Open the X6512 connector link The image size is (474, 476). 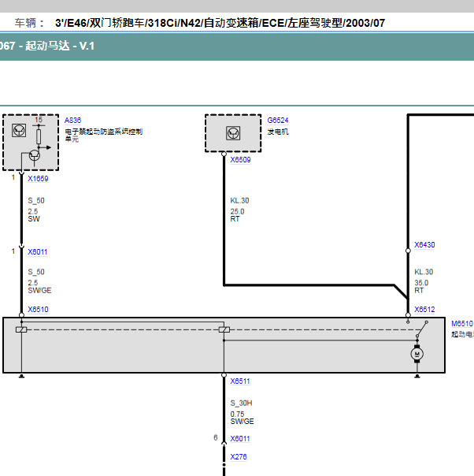[x=424, y=310]
